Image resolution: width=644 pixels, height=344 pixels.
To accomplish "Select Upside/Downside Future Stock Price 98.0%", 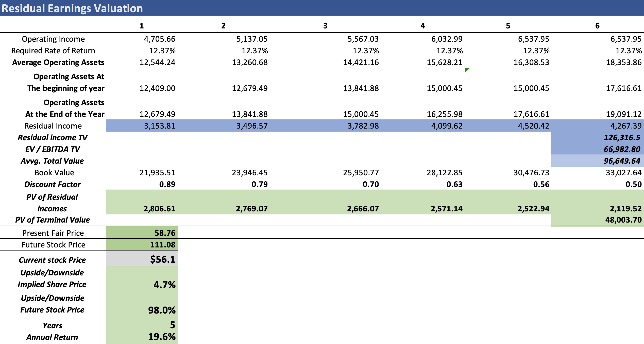I will [162, 310].
